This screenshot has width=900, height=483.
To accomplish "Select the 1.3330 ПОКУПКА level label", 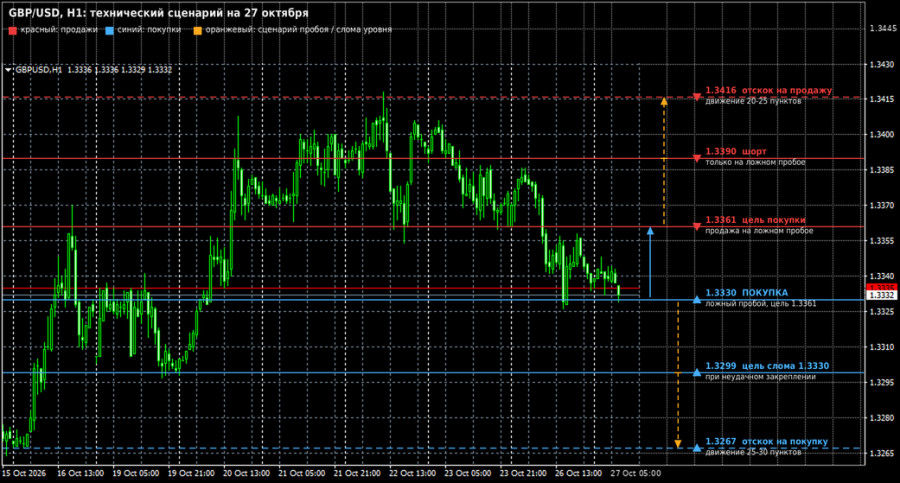I will click(746, 292).
